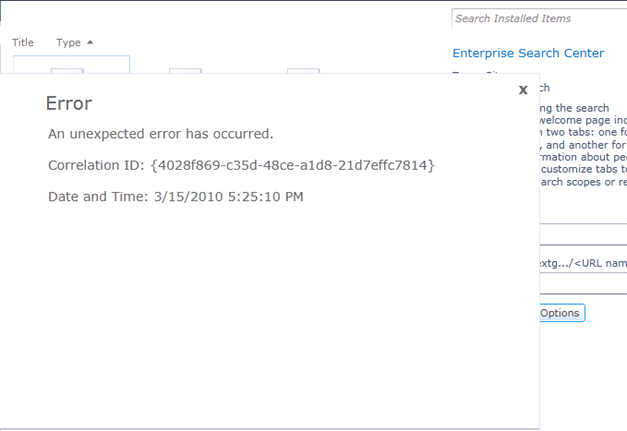The width and height of the screenshot is (627, 431).
Task: Click the search center description text
Action: coord(583,145)
